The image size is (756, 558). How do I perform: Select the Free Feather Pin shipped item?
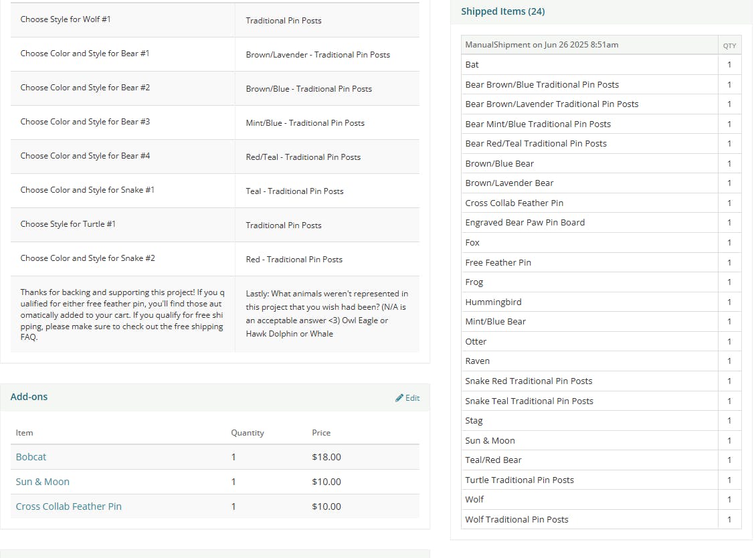point(498,262)
